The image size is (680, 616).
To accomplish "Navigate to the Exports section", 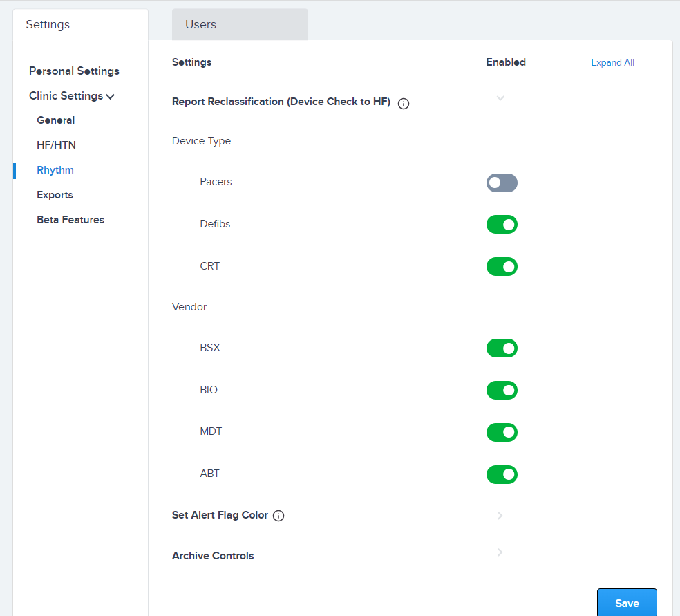I will [x=55, y=194].
